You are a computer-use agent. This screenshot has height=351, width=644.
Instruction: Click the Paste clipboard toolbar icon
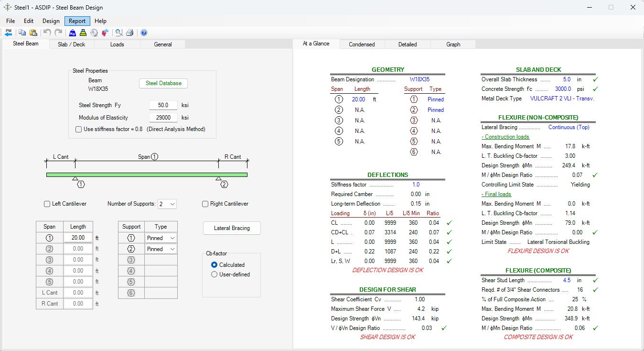[x=33, y=33]
